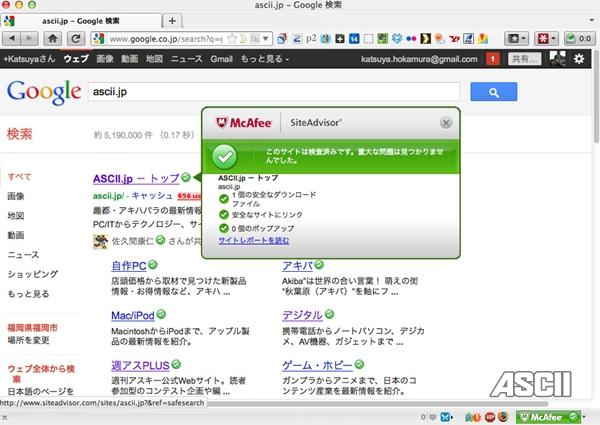600x425 pixels.
Task: Click the Google account profile picture
Action: (557, 59)
